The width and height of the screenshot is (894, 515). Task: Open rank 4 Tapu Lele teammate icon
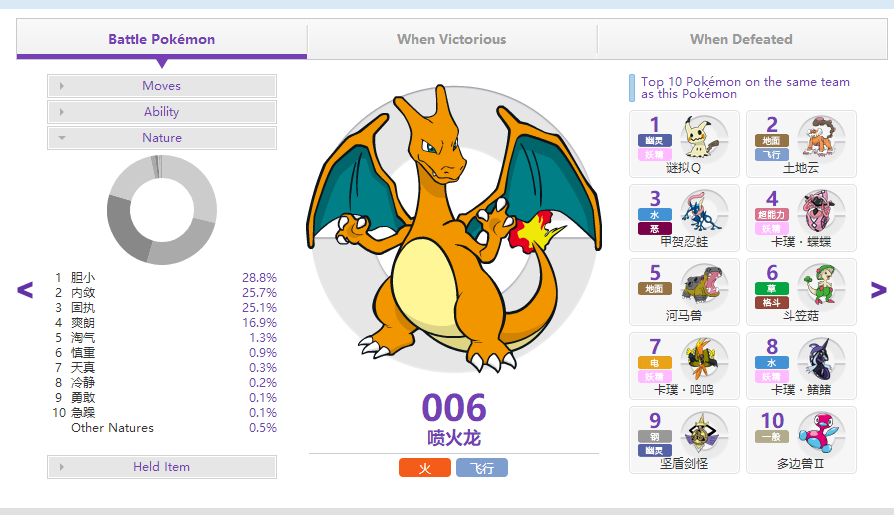[820, 212]
